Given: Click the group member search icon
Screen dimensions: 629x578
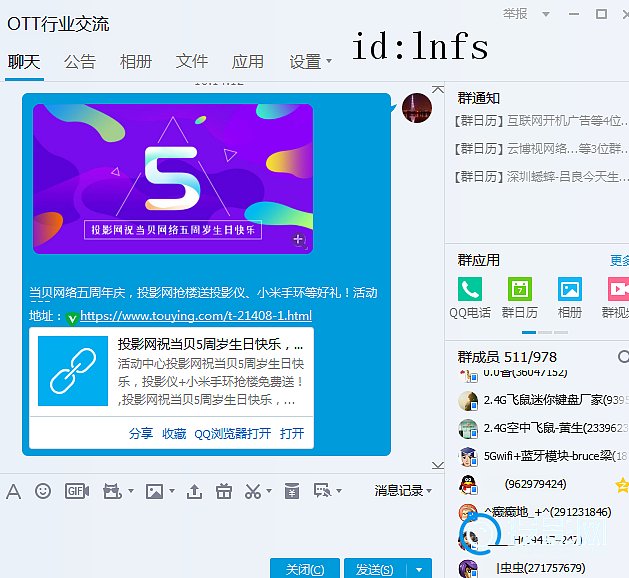Looking at the screenshot, I should pos(623,356).
